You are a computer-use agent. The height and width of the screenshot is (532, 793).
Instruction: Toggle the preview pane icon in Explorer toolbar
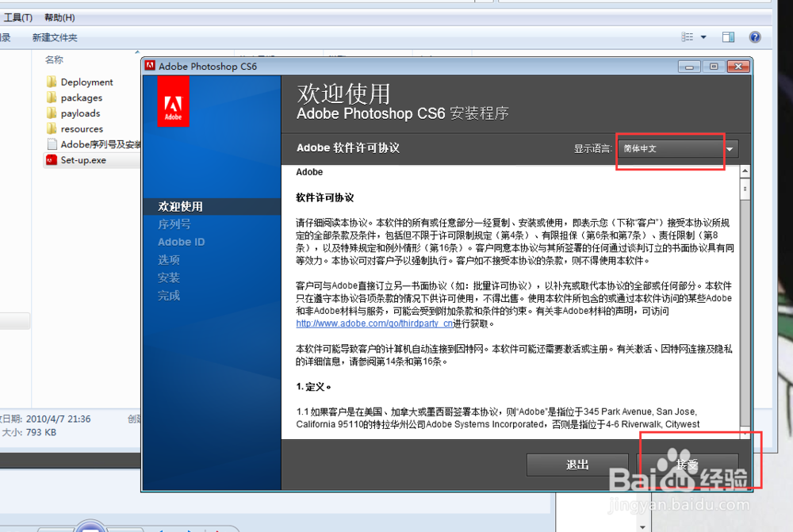[x=727, y=36]
